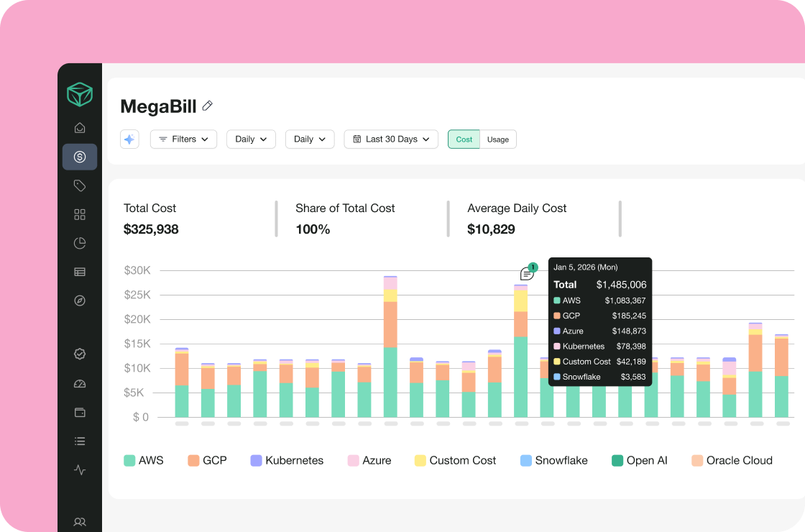The image size is (805, 532).
Task: Open the home icon in the sidebar
Action: (x=80, y=128)
